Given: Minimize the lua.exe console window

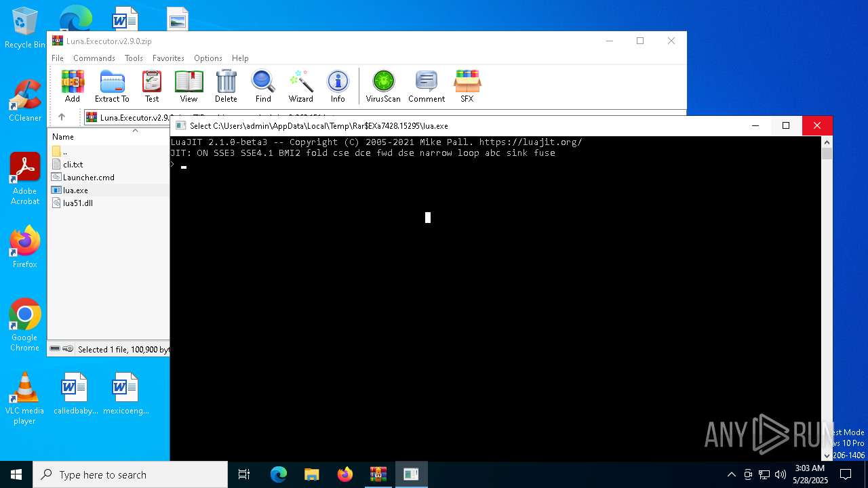Looking at the screenshot, I should coord(755,125).
